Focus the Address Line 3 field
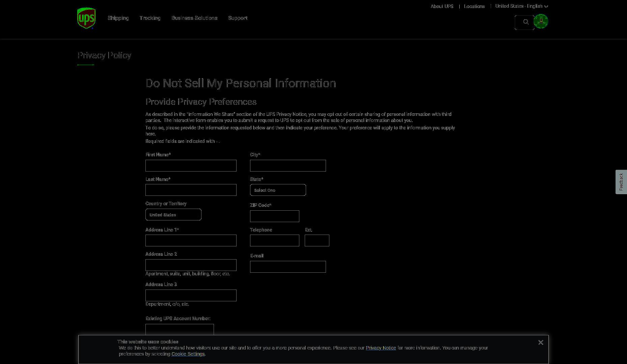The height and width of the screenshot is (364, 627). (191, 295)
